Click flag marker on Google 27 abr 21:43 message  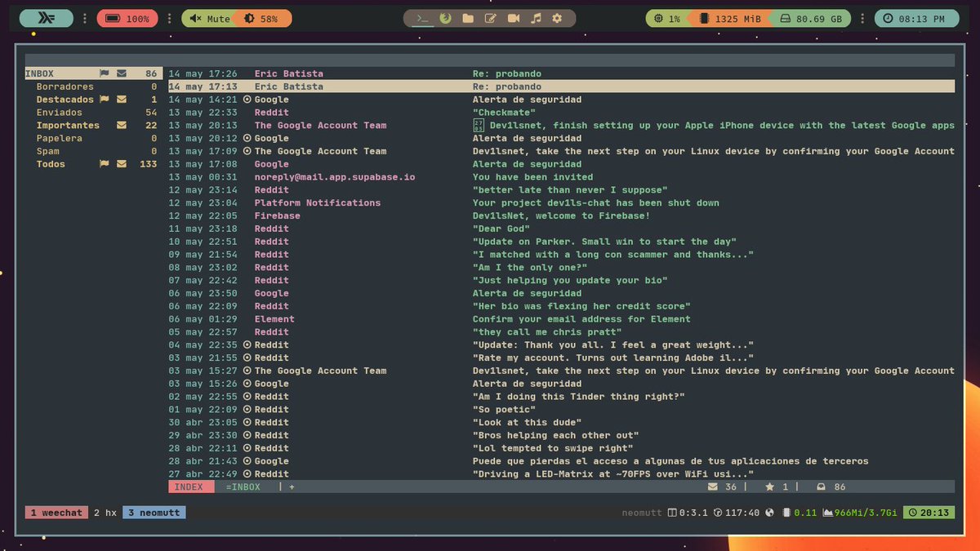[x=247, y=461]
